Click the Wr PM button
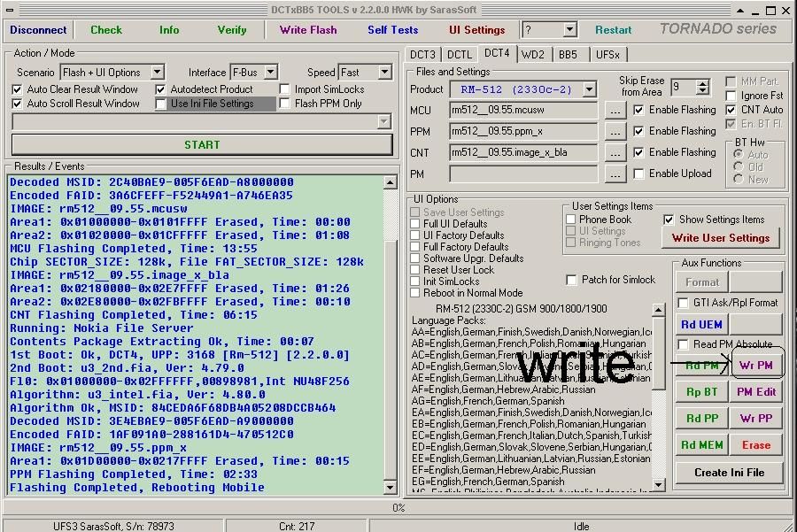The image size is (797, 532). tap(756, 366)
